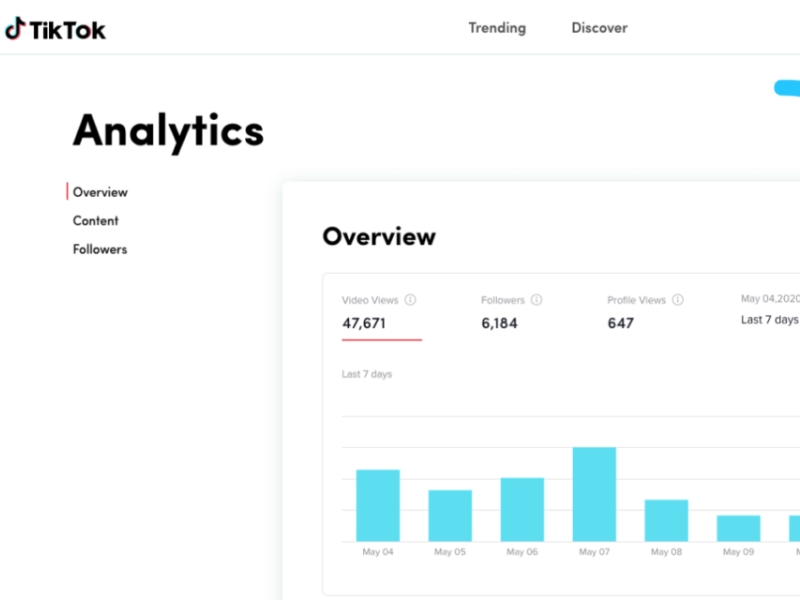Click the May 06 bar in chart
Image resolution: width=800 pixels, height=600 pixels.
point(522,510)
